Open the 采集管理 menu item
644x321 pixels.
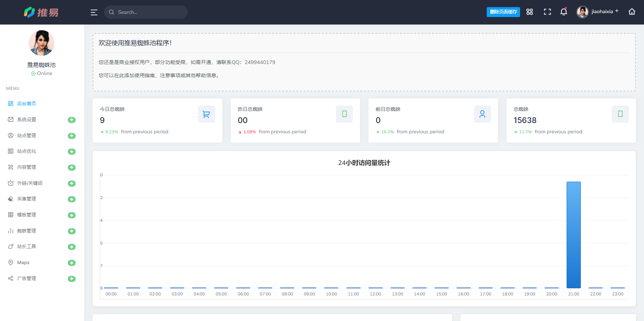[27, 199]
